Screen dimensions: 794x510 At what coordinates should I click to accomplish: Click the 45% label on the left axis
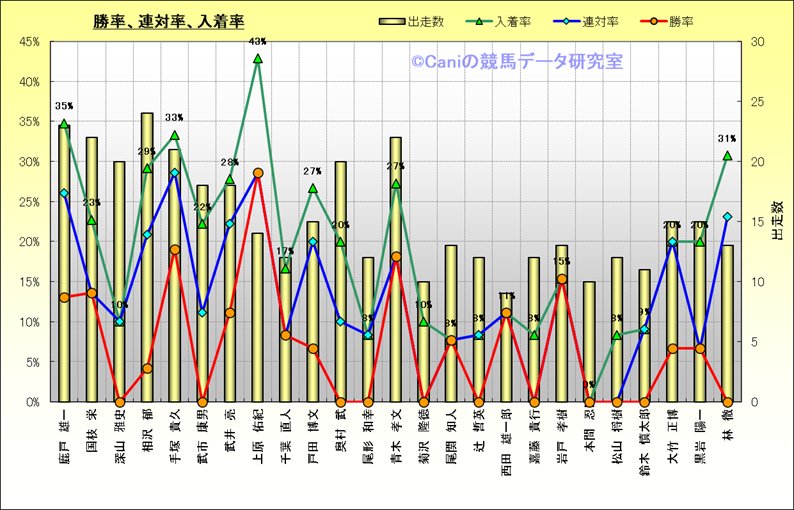[27, 42]
